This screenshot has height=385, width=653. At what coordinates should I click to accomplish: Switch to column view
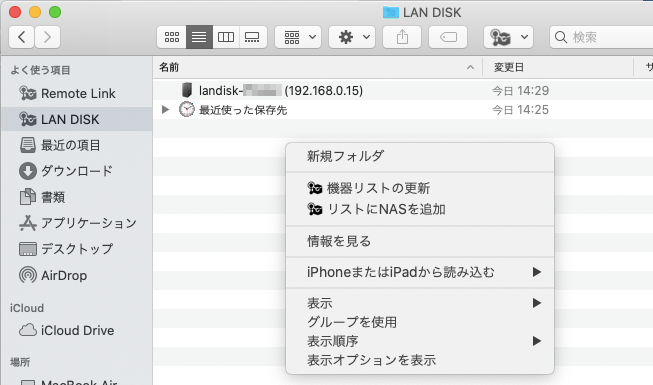[x=226, y=37]
